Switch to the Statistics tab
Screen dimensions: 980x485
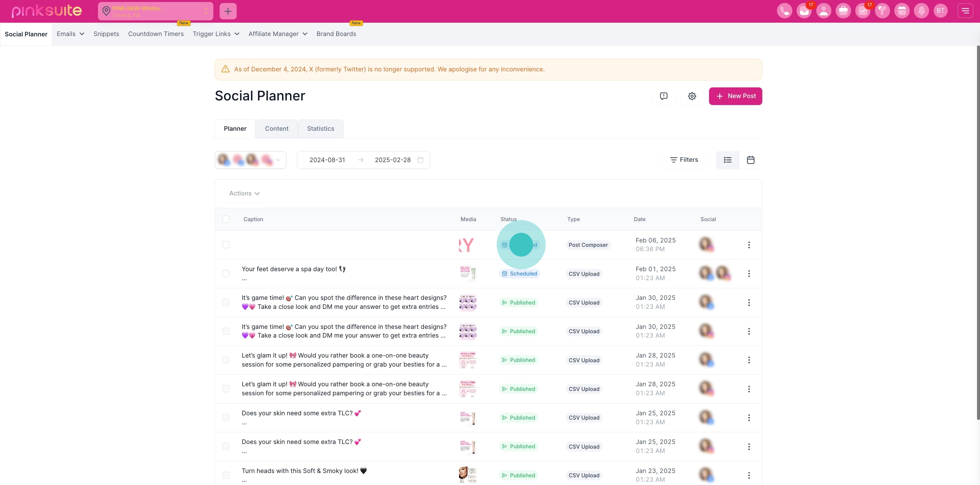pyautogui.click(x=320, y=129)
